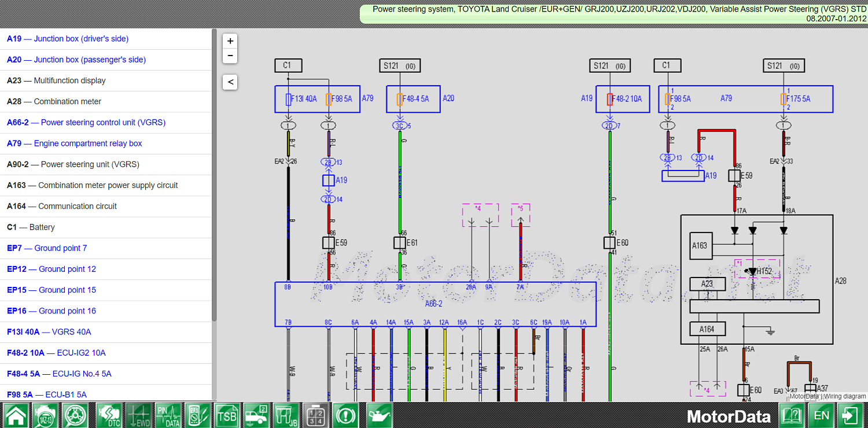
Task: Click the H152 LED symbol in diagram
Action: (752, 271)
